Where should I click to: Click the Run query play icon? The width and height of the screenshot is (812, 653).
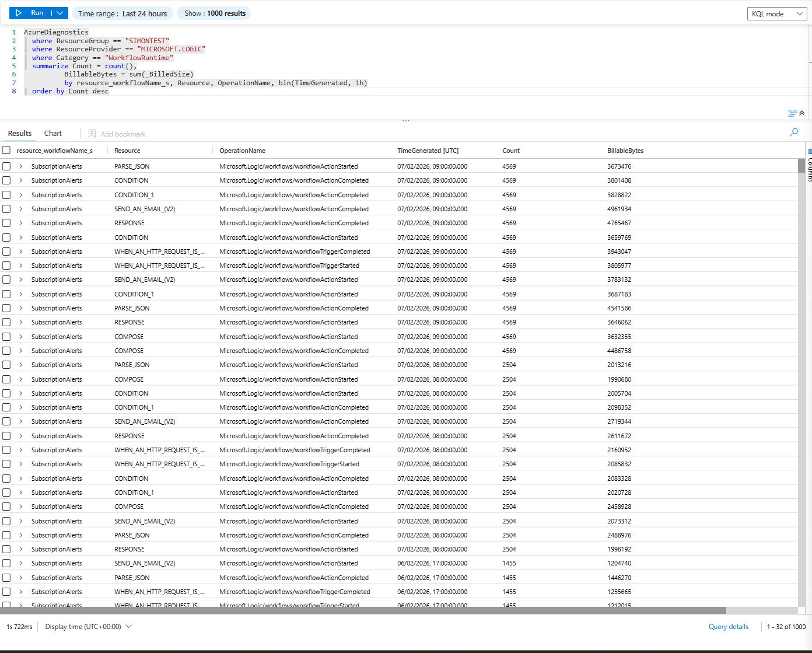(x=19, y=13)
